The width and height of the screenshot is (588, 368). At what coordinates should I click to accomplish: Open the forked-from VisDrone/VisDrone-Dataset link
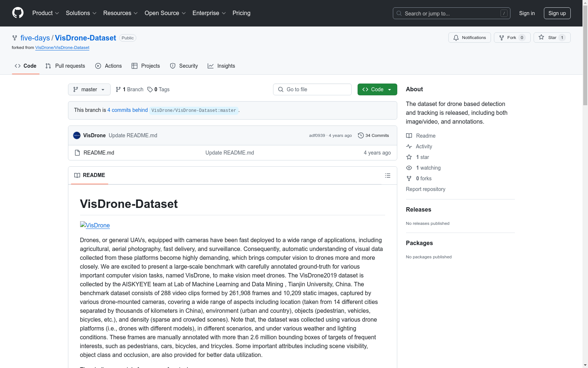[62, 47]
